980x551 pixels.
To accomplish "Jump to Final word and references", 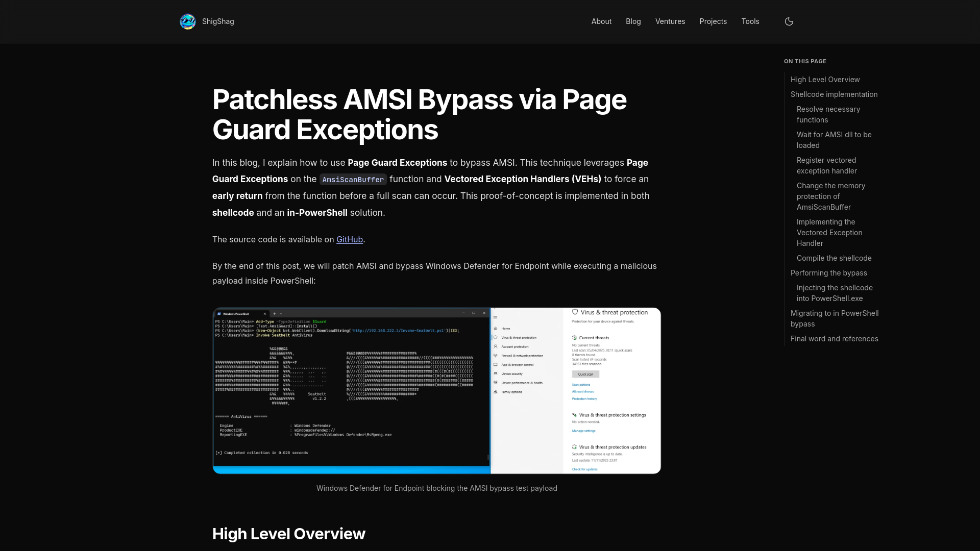I will (835, 339).
